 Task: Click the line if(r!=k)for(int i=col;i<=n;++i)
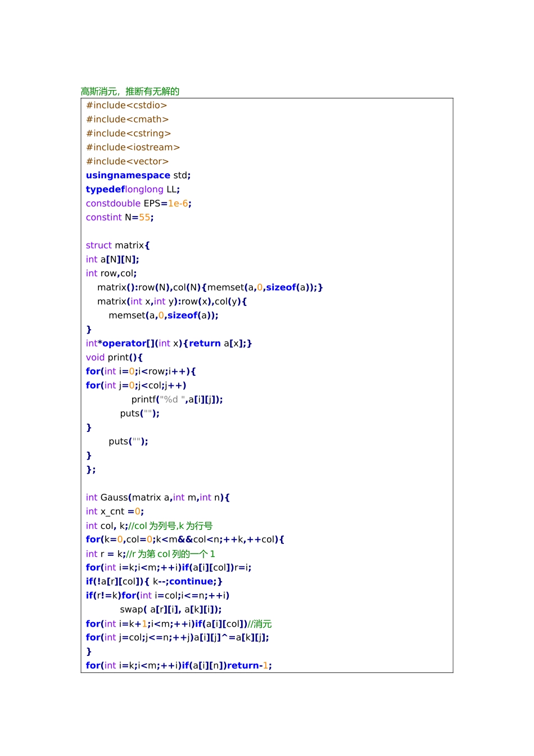[158, 595]
